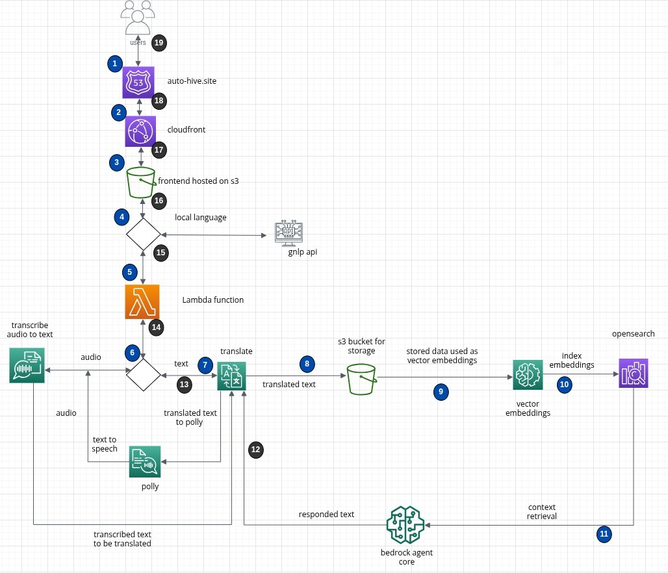Select the 'bedrock agent core' label
Viewport: 668px width, 573px height.
click(406, 557)
